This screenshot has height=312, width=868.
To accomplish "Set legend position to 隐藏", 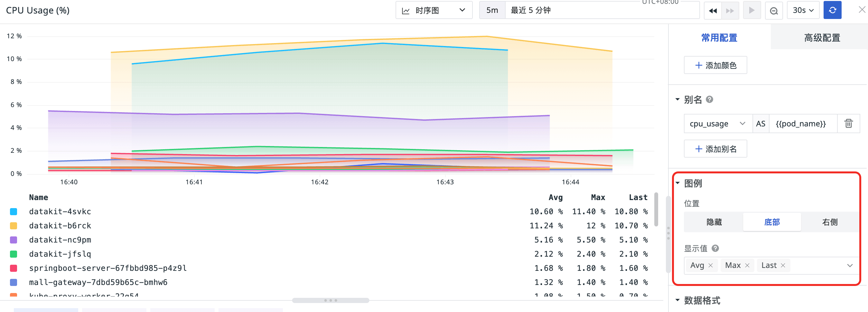I will 714,222.
